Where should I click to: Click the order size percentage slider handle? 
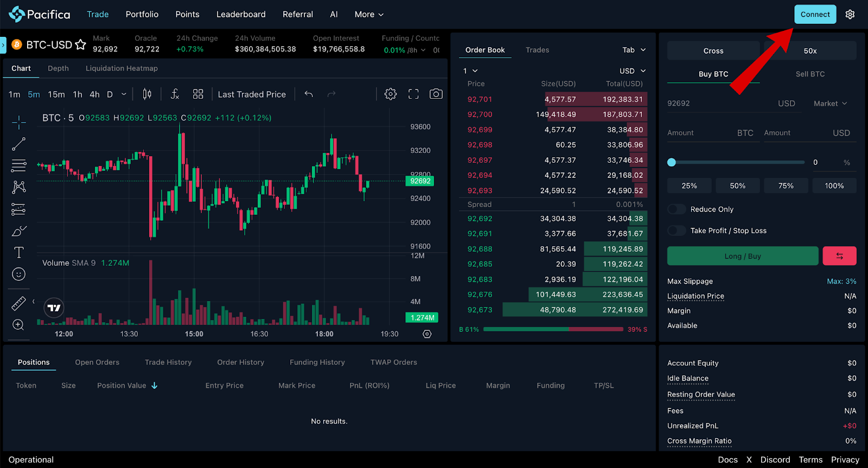coord(672,162)
